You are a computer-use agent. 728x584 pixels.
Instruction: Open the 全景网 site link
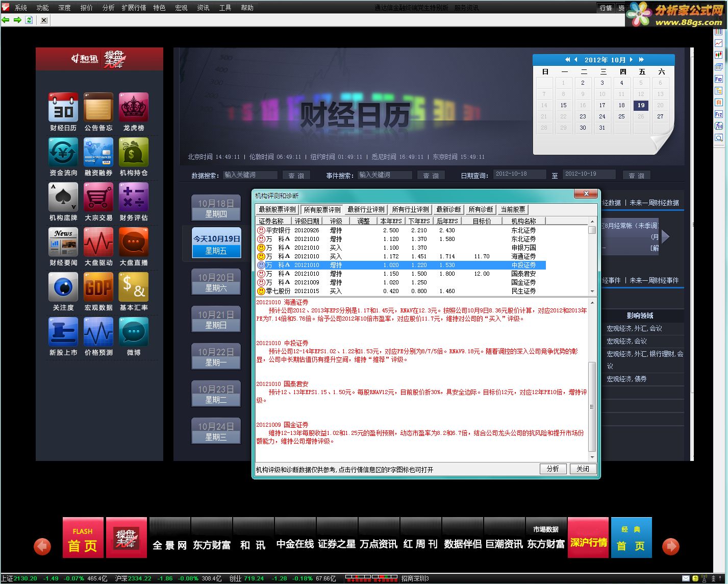pyautogui.click(x=169, y=538)
